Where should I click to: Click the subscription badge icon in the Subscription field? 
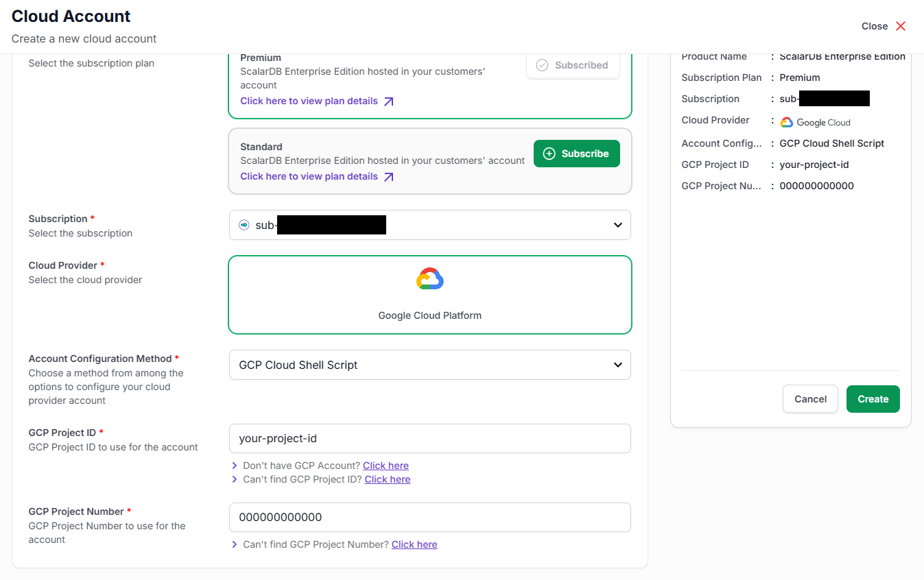[x=244, y=225]
